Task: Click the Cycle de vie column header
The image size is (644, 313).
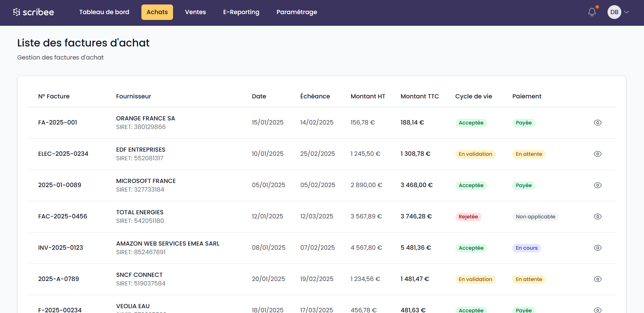Action: [x=474, y=96]
